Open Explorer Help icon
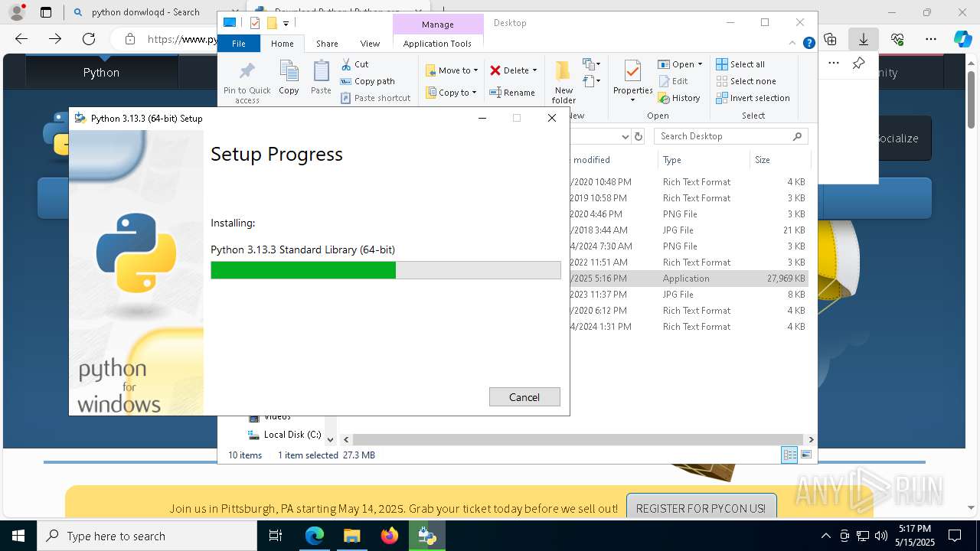Screen dimensions: 980x551 (x=808, y=43)
